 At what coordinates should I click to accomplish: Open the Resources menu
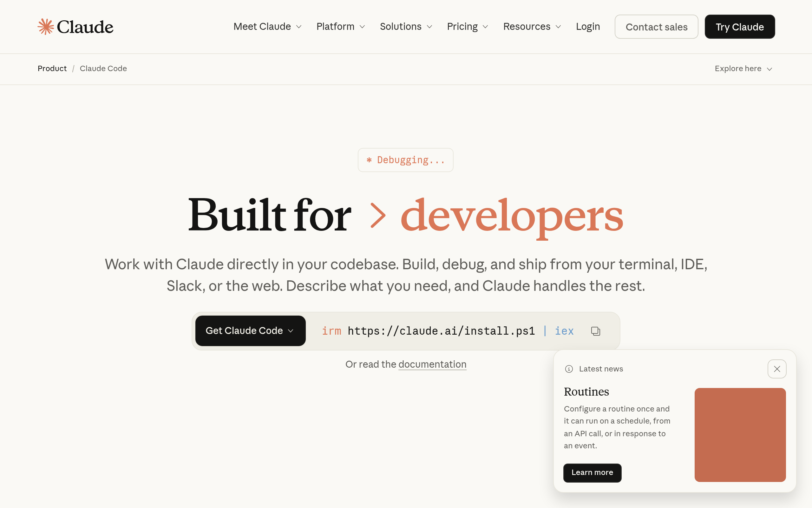[532, 27]
